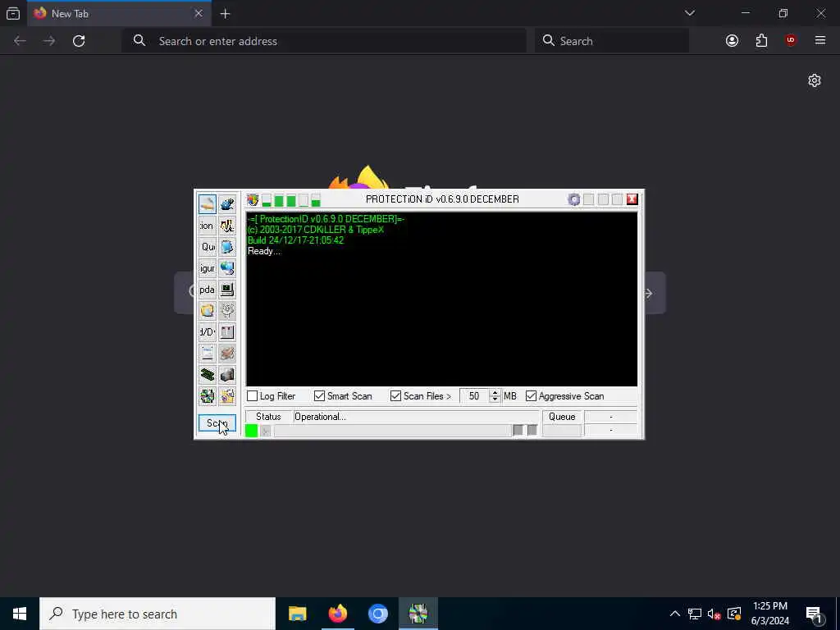Open the Windows Start menu
840x630 pixels.
[x=20, y=614]
